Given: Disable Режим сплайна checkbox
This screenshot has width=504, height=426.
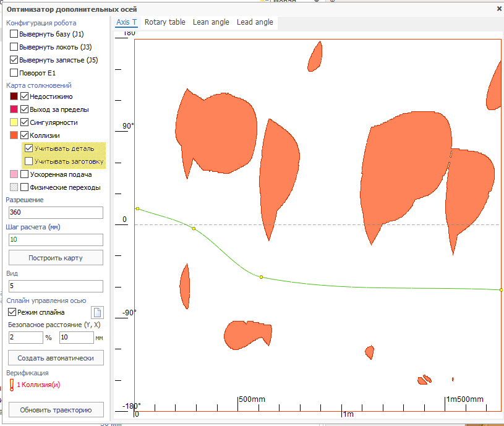Looking at the screenshot, I should tap(12, 312).
